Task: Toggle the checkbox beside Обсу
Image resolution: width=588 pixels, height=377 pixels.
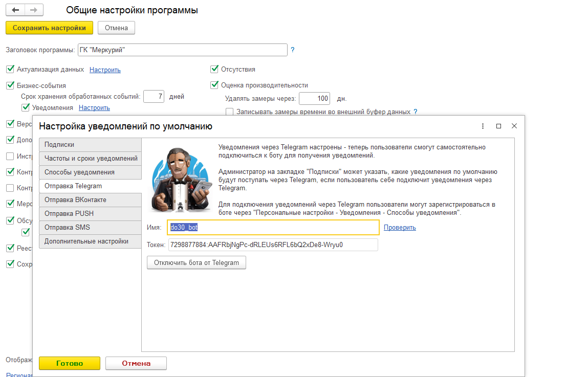Action: 10,220
